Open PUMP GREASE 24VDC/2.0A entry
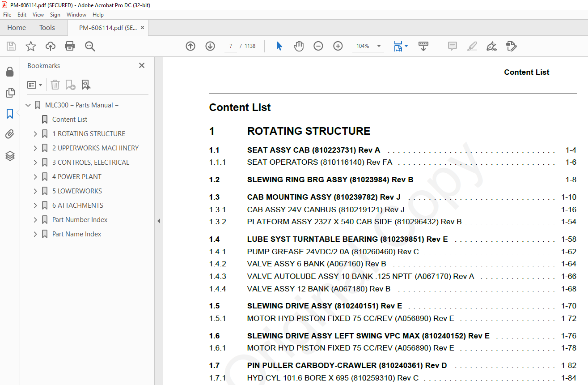Screen dimensions: 588x385 (x=333, y=252)
